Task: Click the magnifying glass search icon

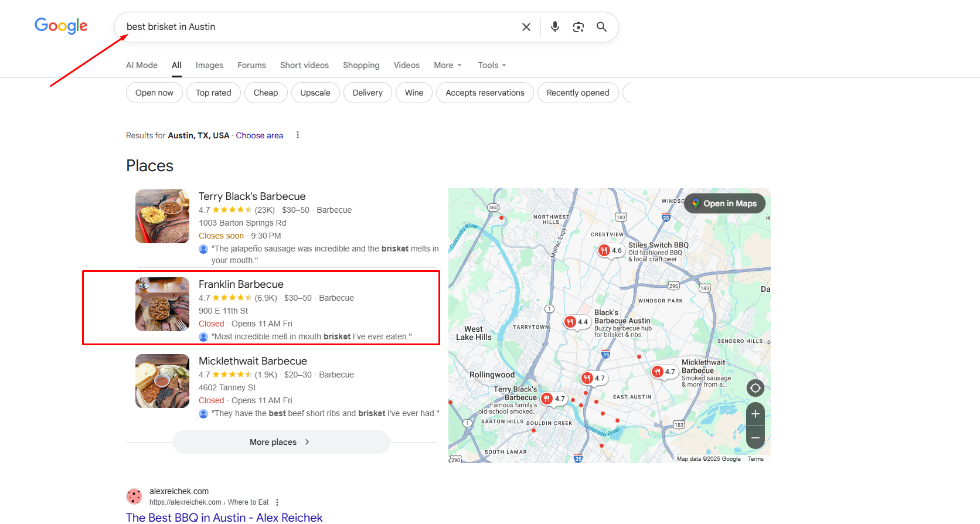Action: 601,27
